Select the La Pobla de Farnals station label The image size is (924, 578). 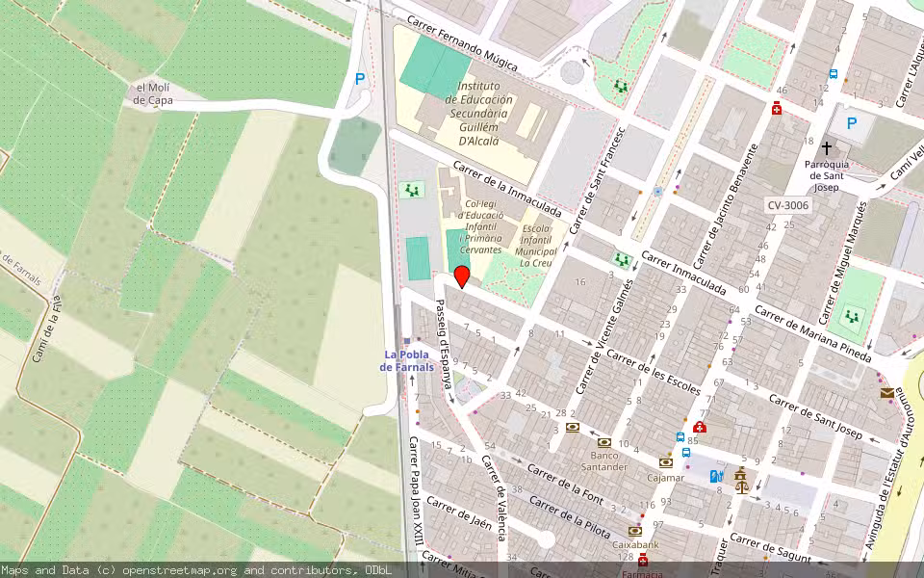pyautogui.click(x=407, y=361)
